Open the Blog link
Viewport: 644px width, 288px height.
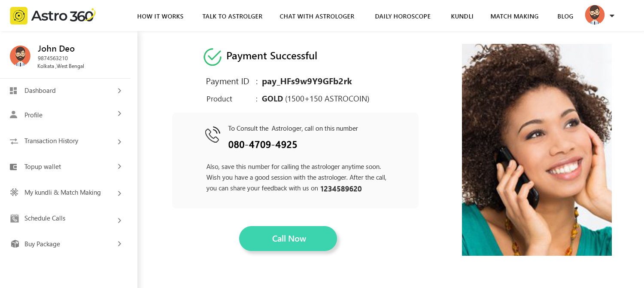pos(565,16)
